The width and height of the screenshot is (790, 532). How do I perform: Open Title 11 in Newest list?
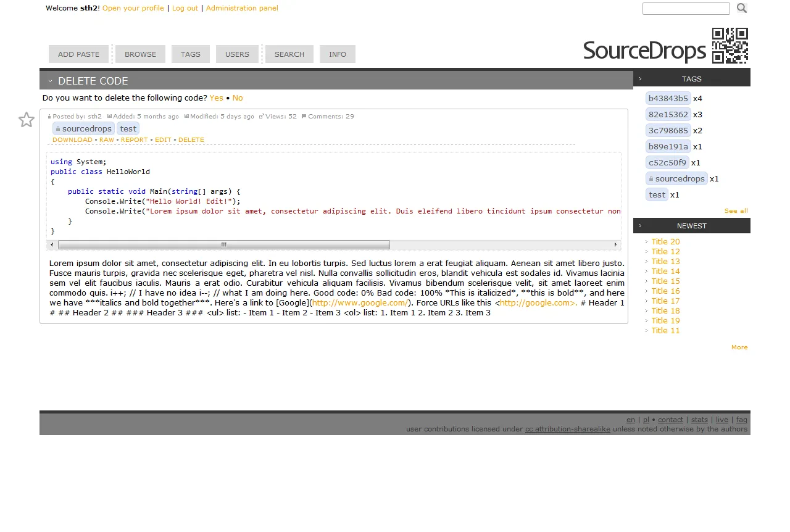click(665, 331)
